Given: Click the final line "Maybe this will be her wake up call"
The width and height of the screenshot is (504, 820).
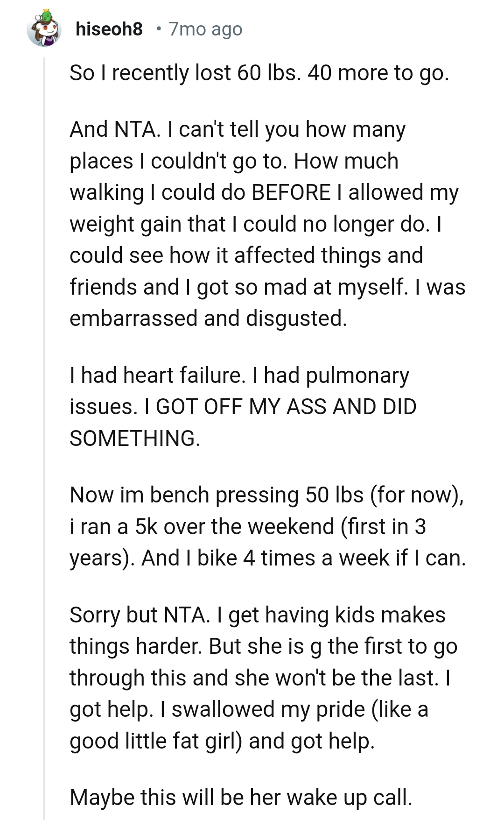Looking at the screenshot, I should pyautogui.click(x=241, y=798).
